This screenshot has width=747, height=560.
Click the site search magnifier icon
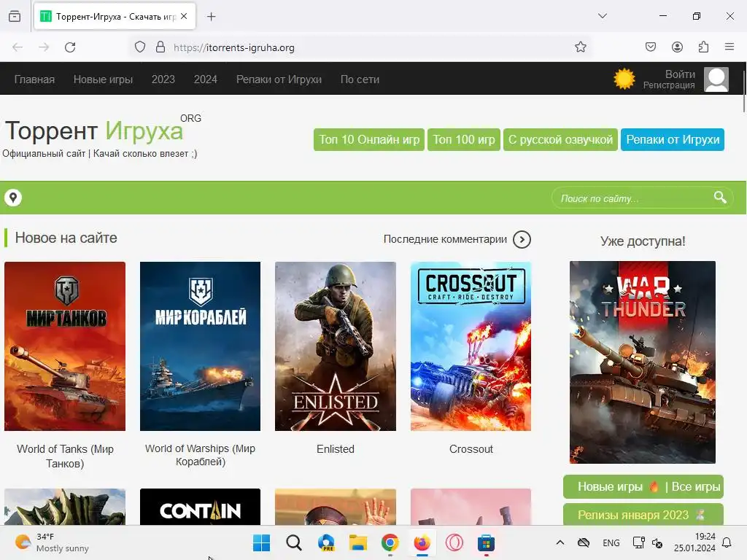[720, 197]
